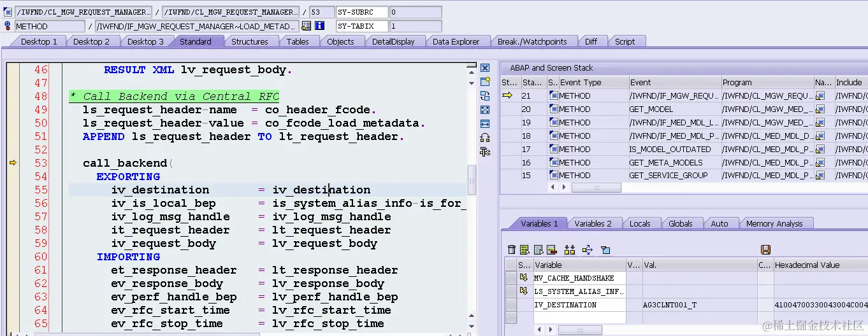Click the last blue-yellow icon in Variables toolbar

click(x=605, y=250)
